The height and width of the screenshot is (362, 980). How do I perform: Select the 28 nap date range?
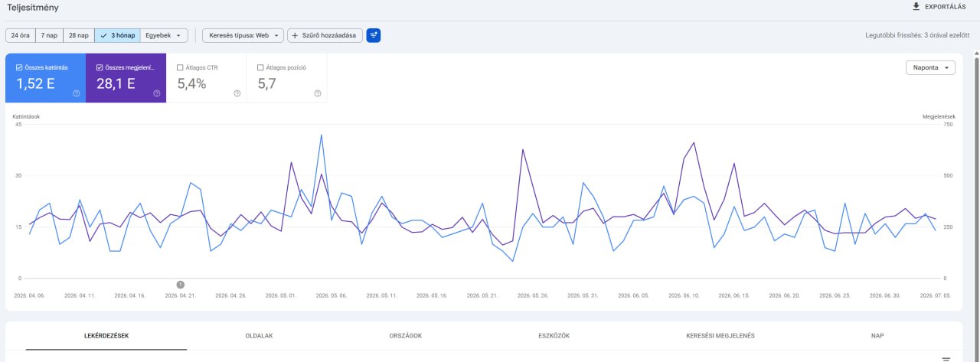pos(78,35)
